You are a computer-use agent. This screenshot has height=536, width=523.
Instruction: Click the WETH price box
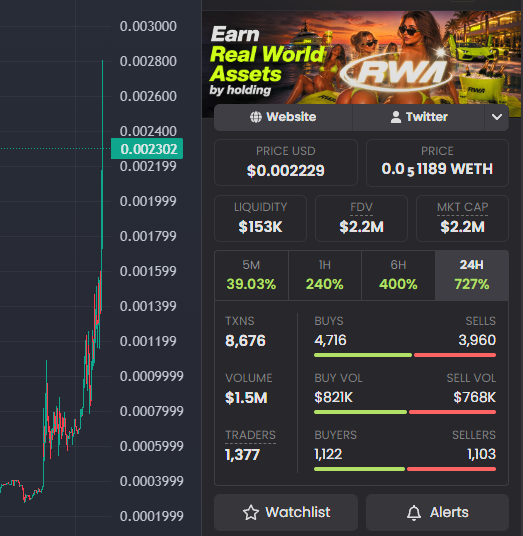[x=437, y=162]
